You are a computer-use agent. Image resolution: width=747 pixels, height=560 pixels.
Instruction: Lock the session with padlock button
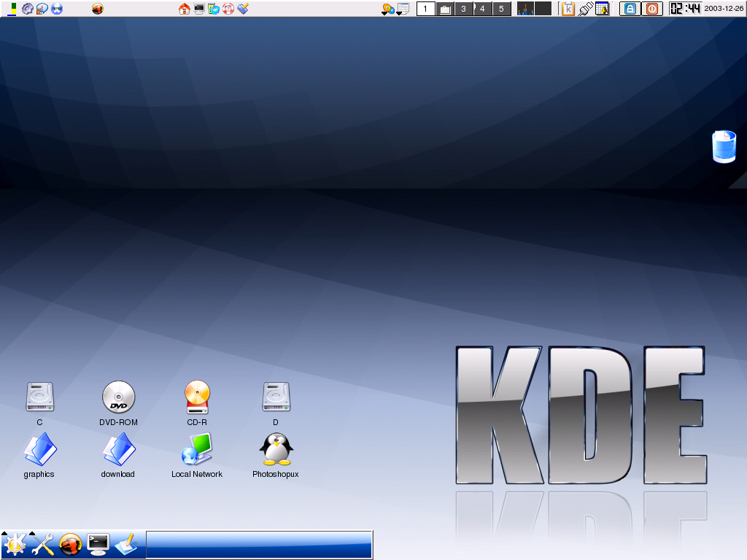point(630,9)
